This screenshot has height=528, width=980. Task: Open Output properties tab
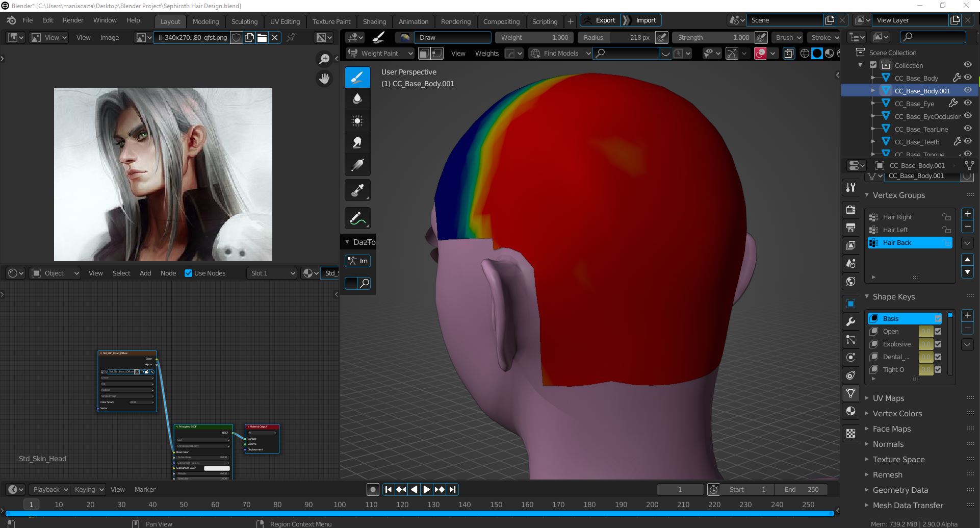pos(850,228)
